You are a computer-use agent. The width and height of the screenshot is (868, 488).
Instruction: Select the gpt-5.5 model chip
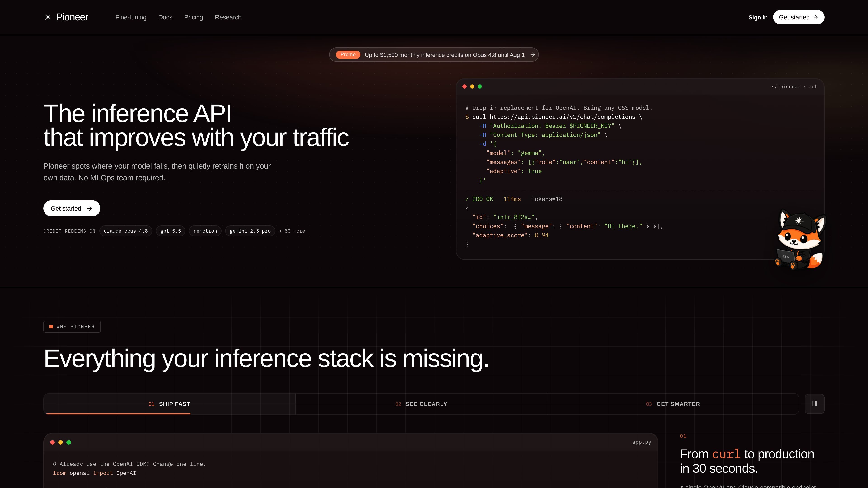(x=170, y=231)
